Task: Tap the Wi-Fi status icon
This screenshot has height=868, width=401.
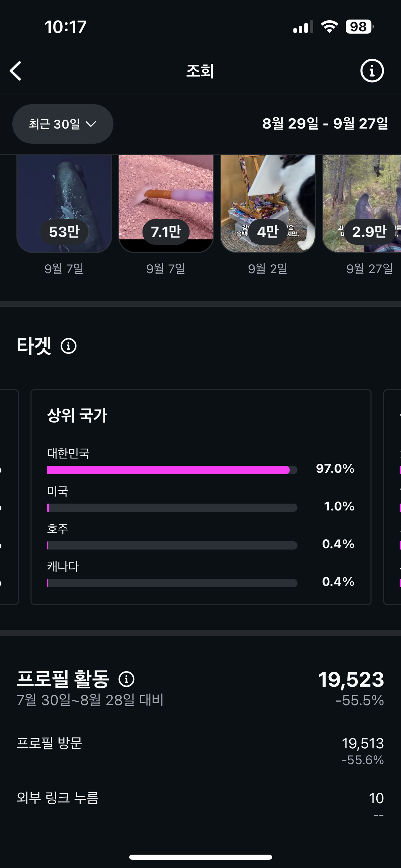Action: click(329, 27)
